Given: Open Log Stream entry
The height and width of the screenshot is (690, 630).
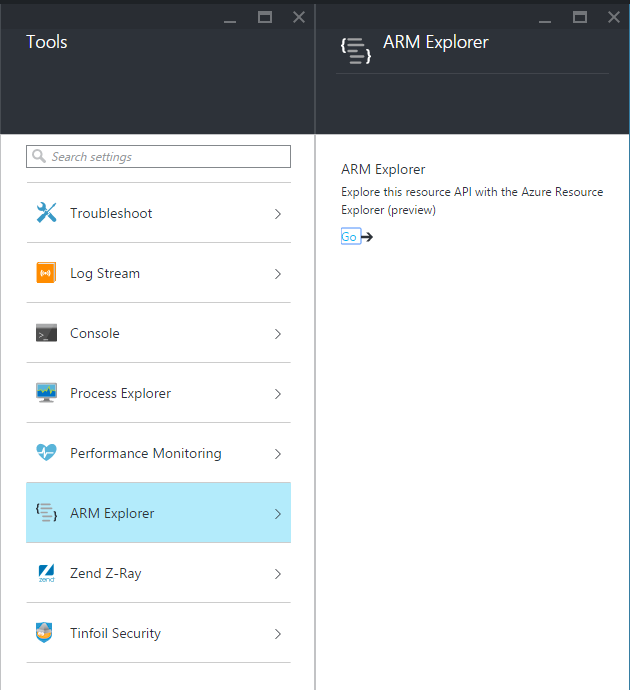Looking at the screenshot, I should click(x=158, y=273).
